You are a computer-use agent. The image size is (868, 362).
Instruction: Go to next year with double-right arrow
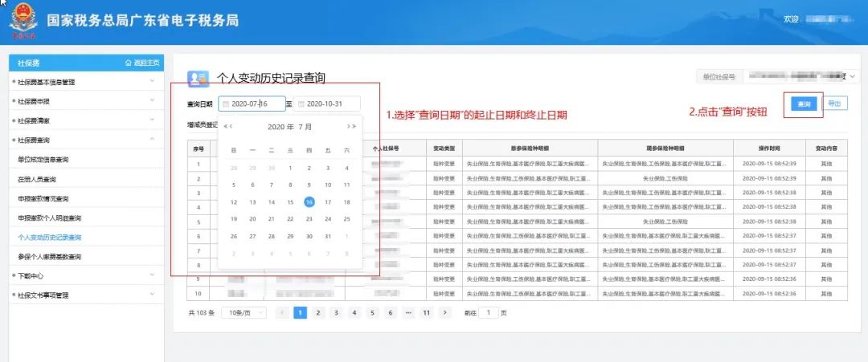354,127
